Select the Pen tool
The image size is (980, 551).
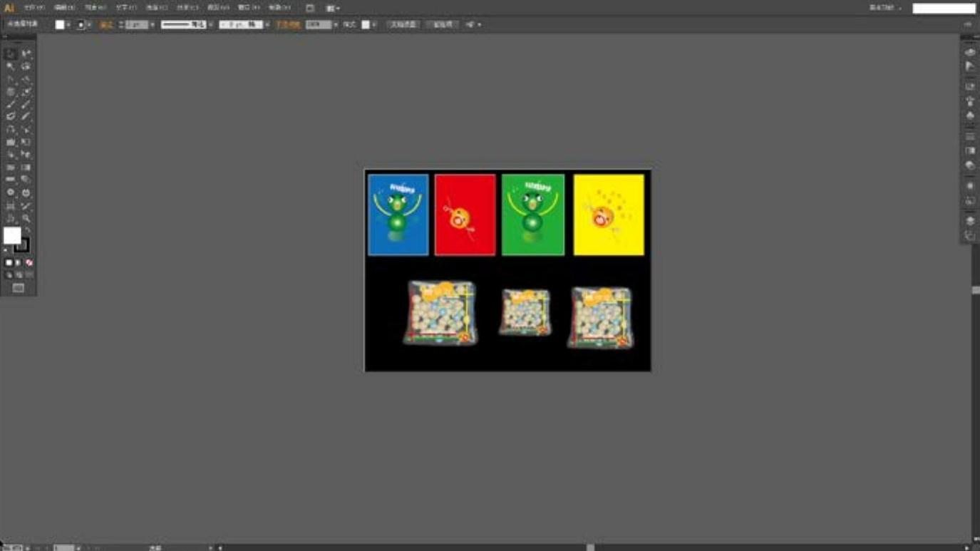point(11,78)
